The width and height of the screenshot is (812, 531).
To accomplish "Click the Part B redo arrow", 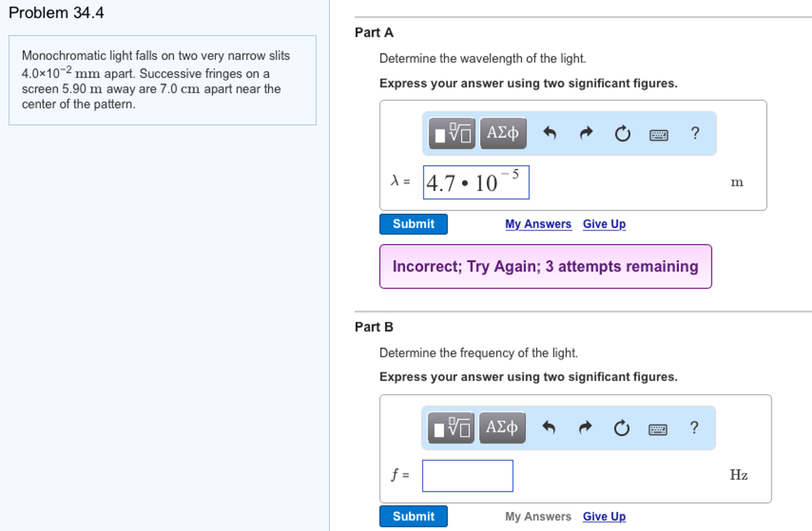I will (x=585, y=427).
